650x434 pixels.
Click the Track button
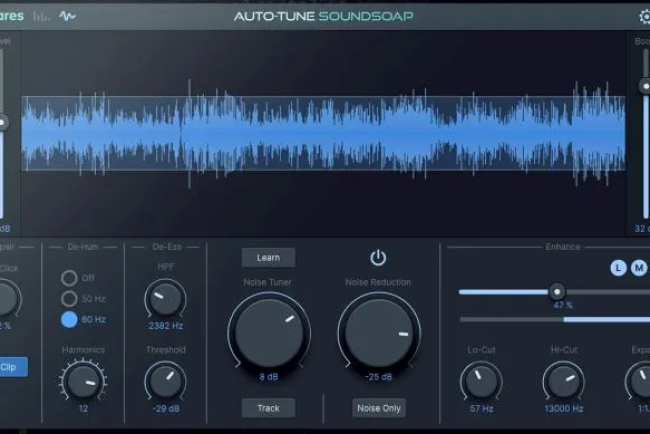(268, 408)
